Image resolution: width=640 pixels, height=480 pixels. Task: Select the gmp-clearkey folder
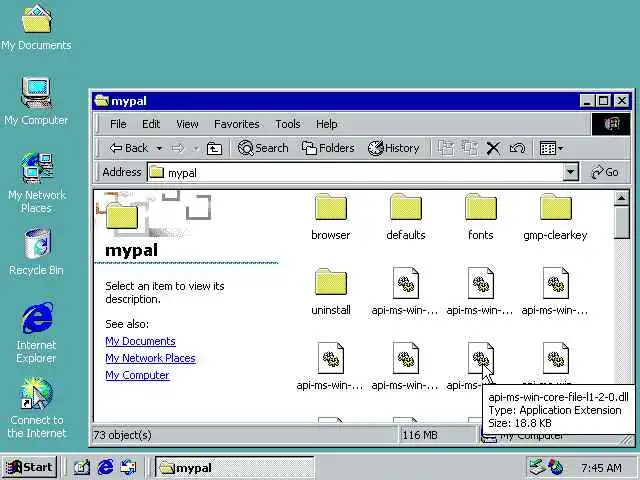click(556, 217)
